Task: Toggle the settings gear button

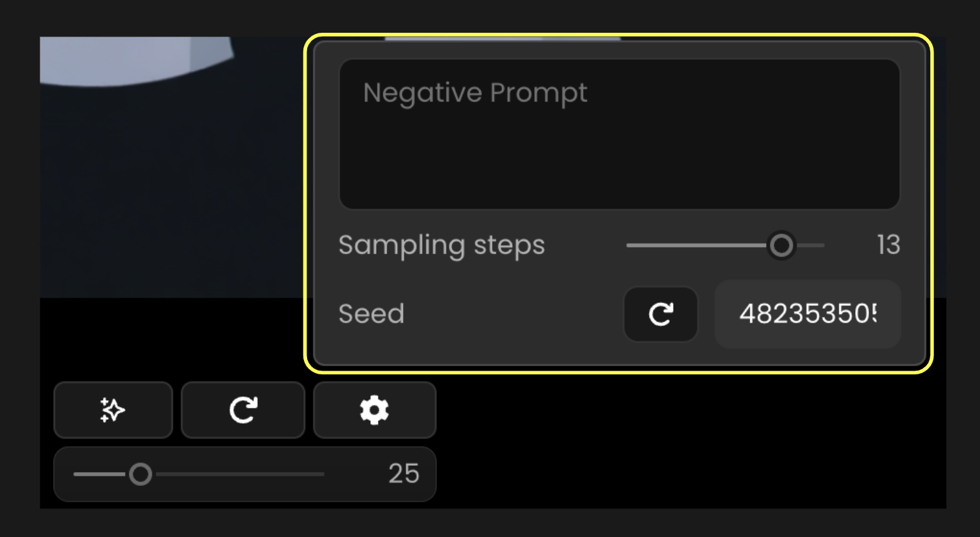Action: point(375,410)
